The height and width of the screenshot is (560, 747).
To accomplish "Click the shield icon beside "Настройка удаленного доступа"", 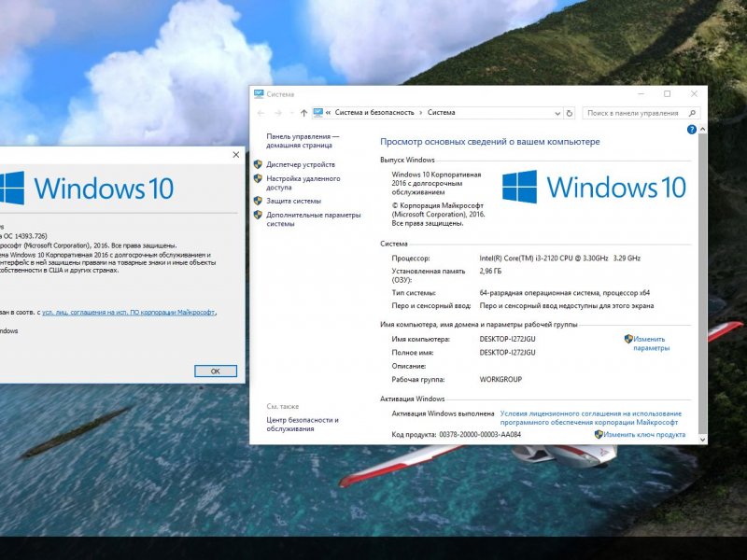I will coord(258,178).
